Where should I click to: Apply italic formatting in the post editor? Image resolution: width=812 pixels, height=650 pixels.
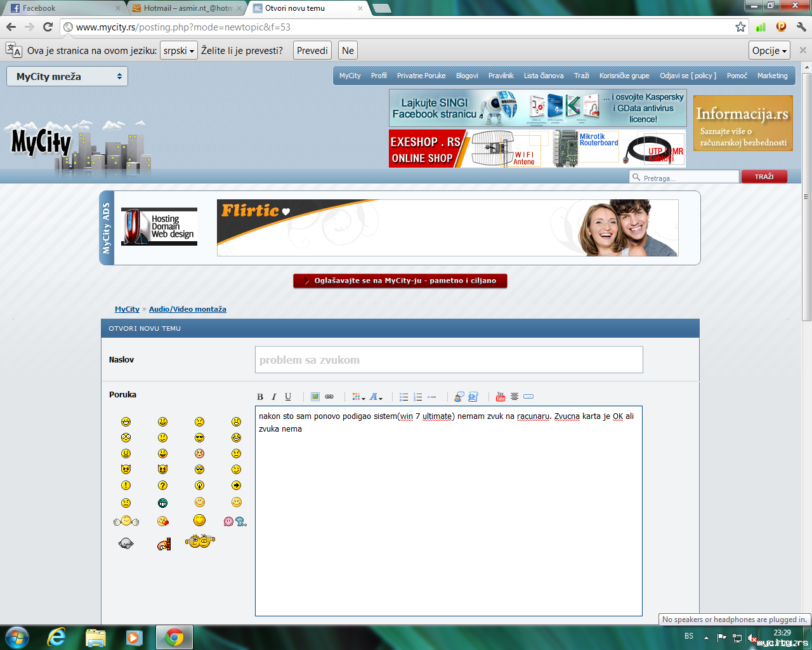tap(274, 397)
